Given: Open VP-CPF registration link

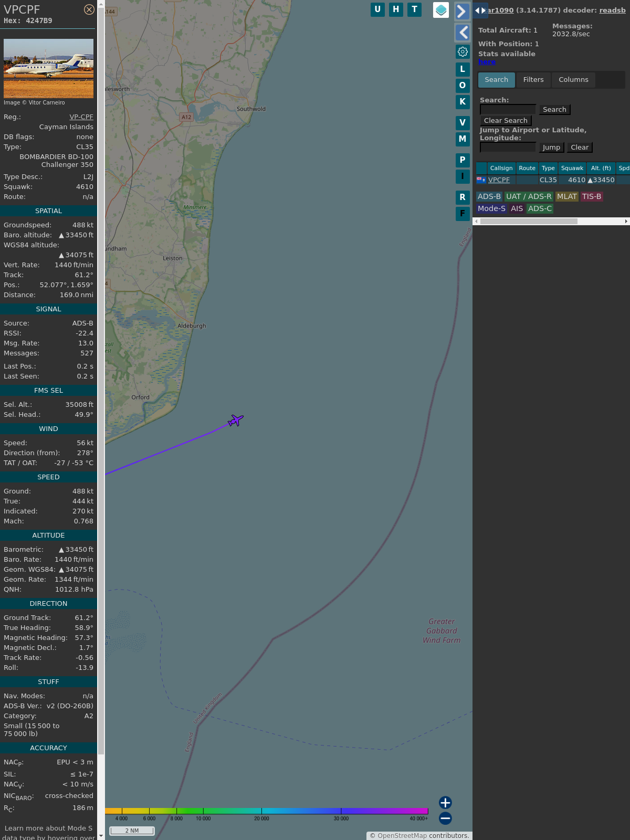Looking at the screenshot, I should pyautogui.click(x=81, y=117).
